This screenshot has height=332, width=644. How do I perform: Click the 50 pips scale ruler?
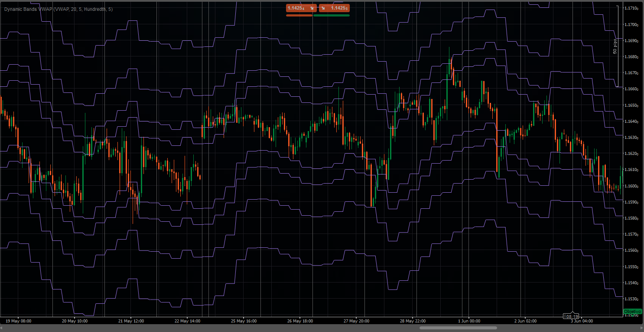616,46
